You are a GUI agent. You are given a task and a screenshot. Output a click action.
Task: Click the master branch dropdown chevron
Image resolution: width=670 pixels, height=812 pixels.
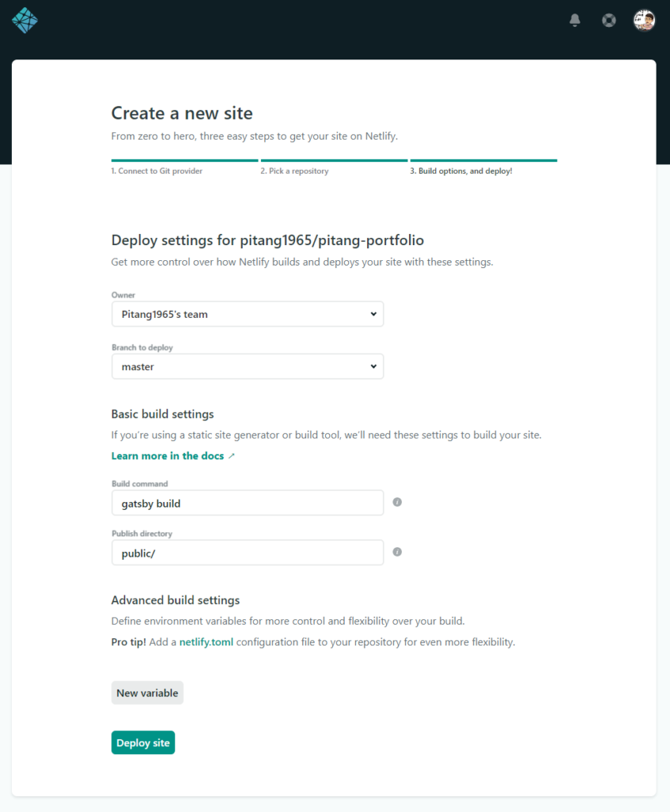[373, 366]
